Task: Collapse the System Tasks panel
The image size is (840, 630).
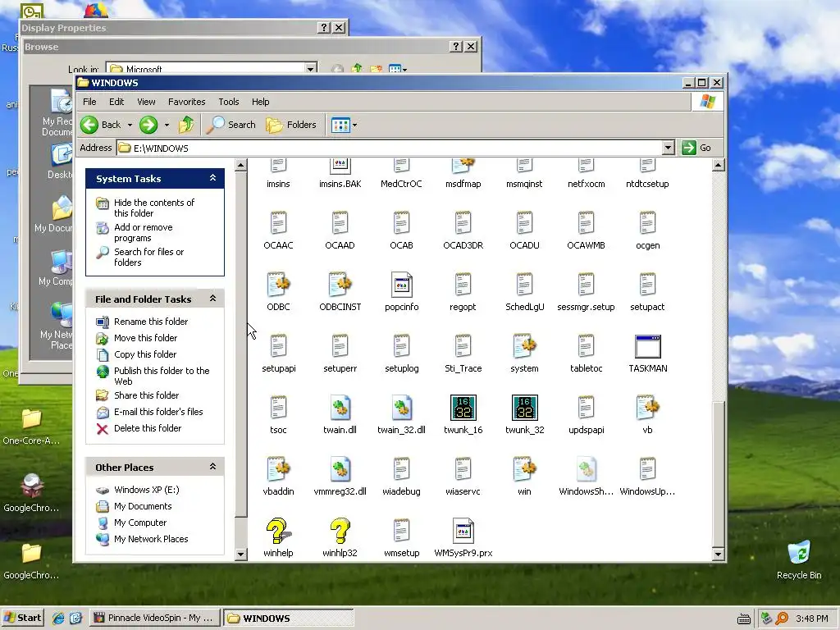Action: 212,178
